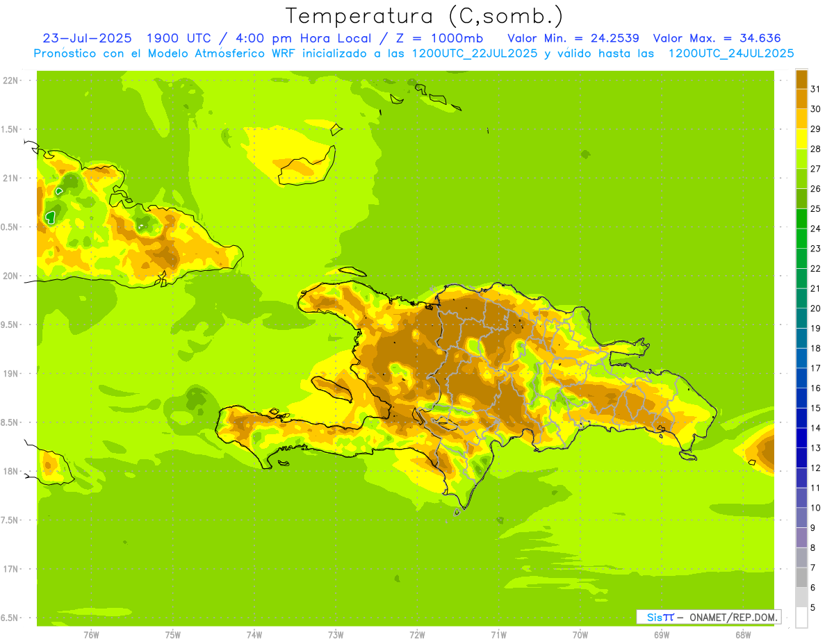This screenshot has height=644, width=834.
Task: Pick the gray swatch between 6 and 7
Action: point(801,577)
